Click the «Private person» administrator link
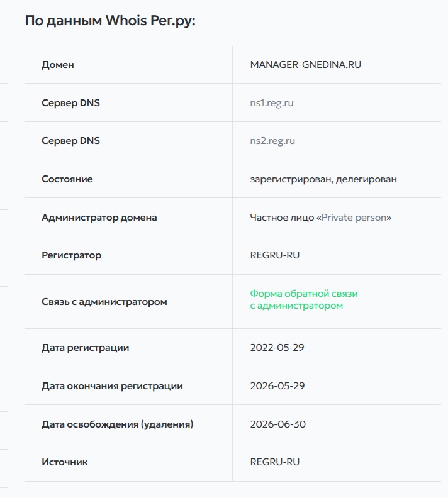The height and width of the screenshot is (498, 448). click(x=356, y=218)
